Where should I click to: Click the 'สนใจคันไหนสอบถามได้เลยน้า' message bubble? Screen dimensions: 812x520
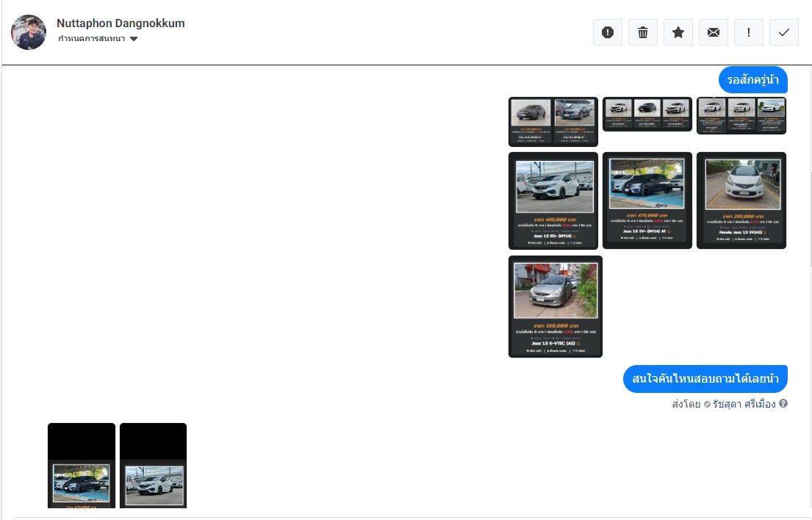705,379
